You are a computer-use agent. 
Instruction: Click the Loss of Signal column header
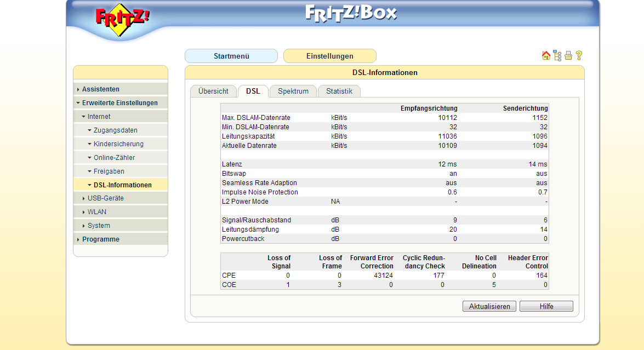[279, 262]
